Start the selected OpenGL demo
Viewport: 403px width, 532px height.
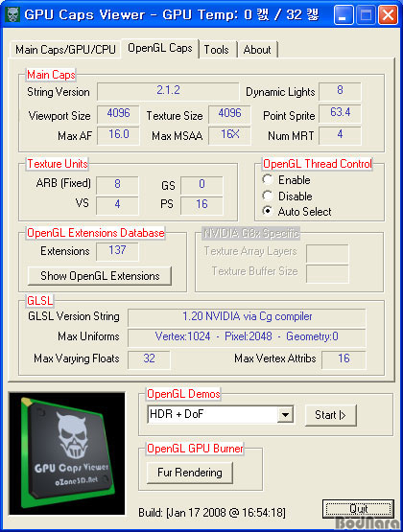point(330,415)
